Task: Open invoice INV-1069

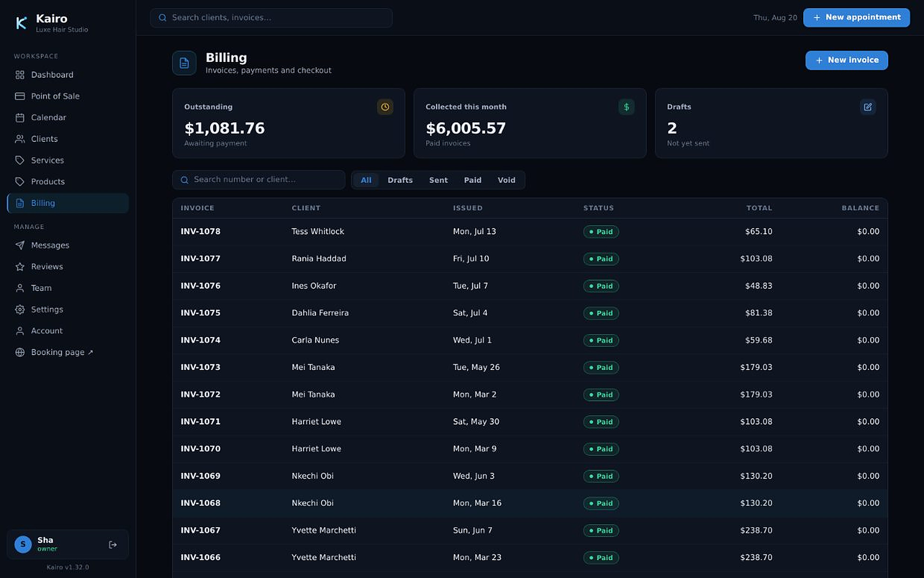Action: pos(530,476)
